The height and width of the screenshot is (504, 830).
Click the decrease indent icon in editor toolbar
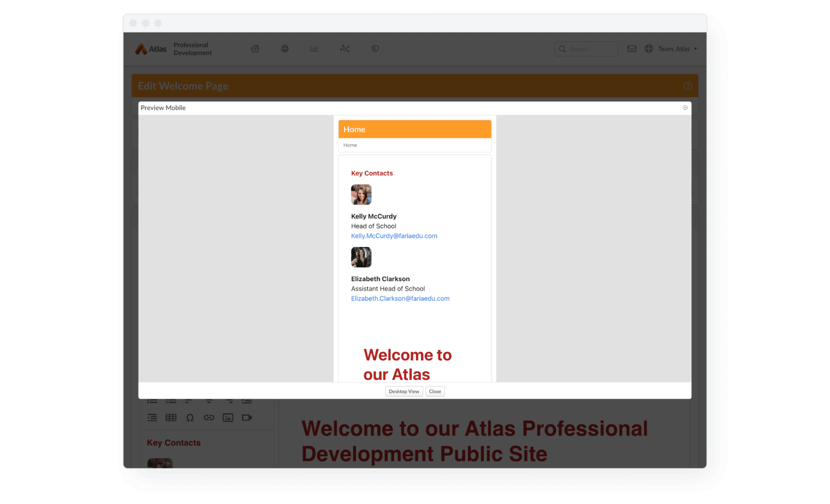152,418
